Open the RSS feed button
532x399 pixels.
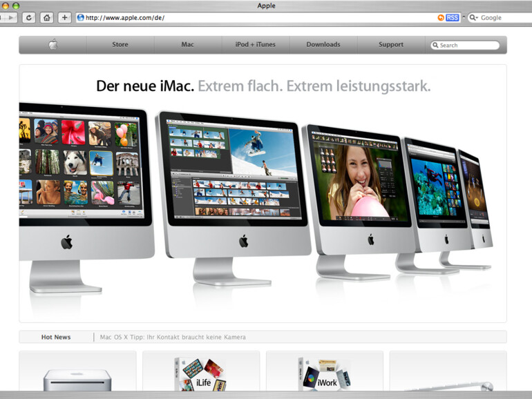point(453,18)
